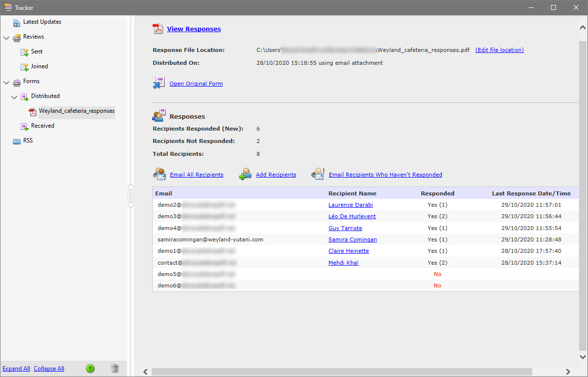Collapse the Forms tree node

pyautogui.click(x=6, y=81)
